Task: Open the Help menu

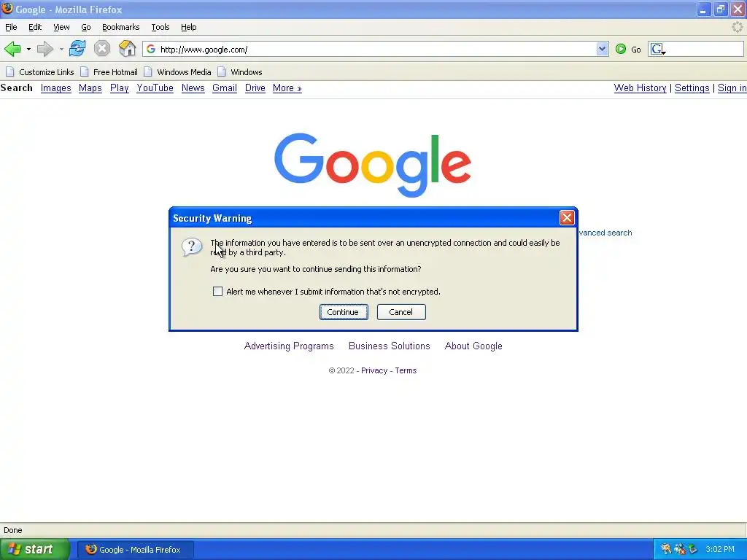Action: [189, 27]
